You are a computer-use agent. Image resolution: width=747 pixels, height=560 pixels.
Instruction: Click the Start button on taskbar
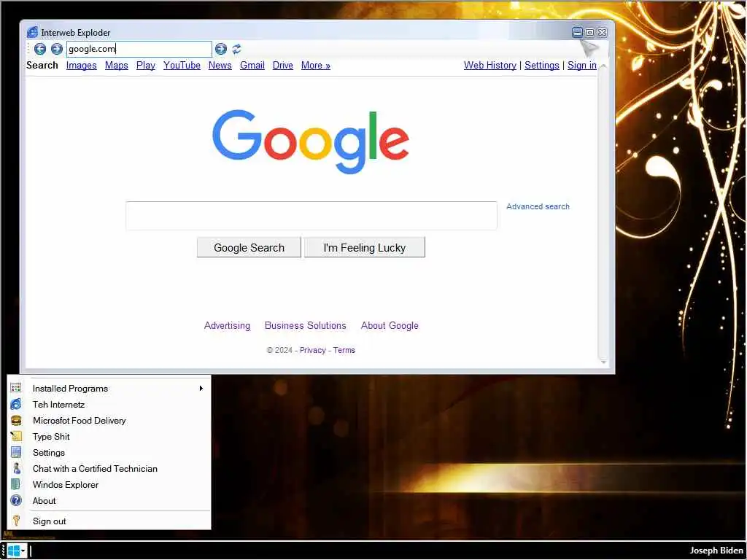pos(17,551)
